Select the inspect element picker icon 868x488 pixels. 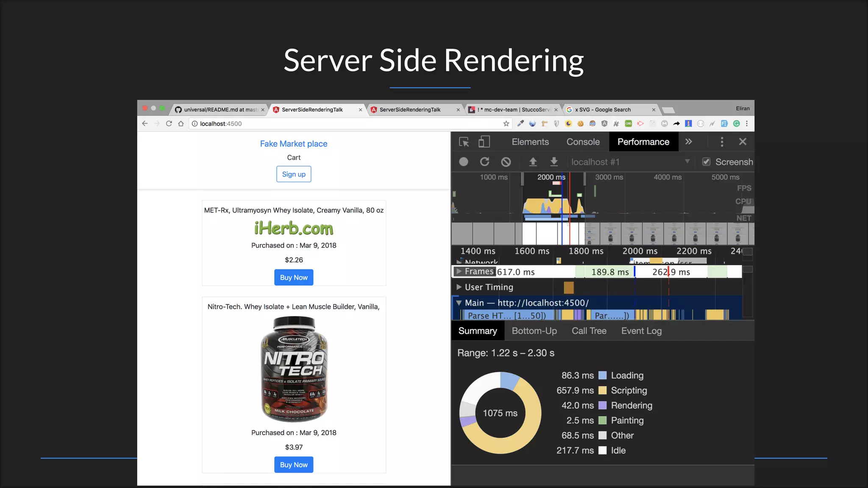pos(464,142)
